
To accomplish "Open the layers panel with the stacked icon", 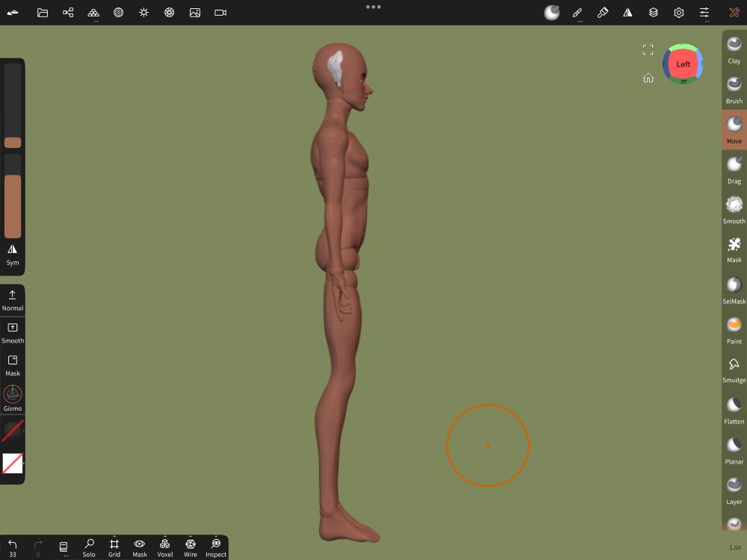I will [653, 12].
